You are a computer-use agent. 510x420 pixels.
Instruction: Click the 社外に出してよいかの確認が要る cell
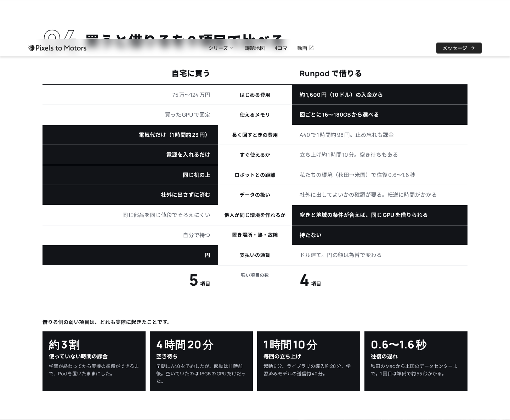380,195
